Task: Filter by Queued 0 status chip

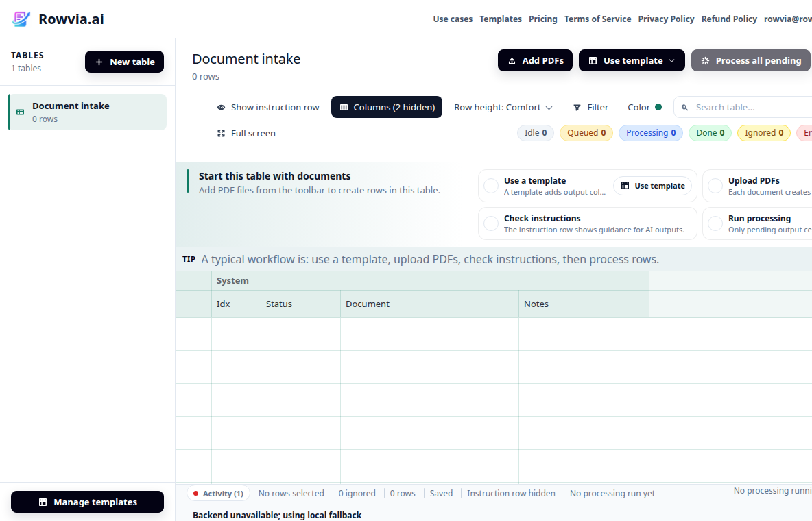Action: (x=586, y=133)
